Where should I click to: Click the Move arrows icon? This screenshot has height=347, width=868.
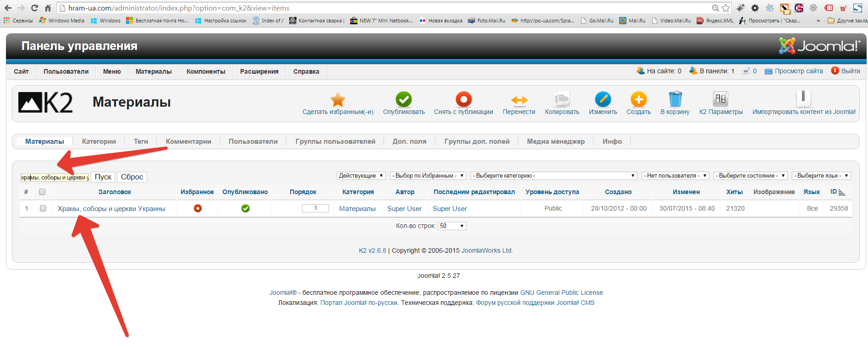[x=519, y=100]
